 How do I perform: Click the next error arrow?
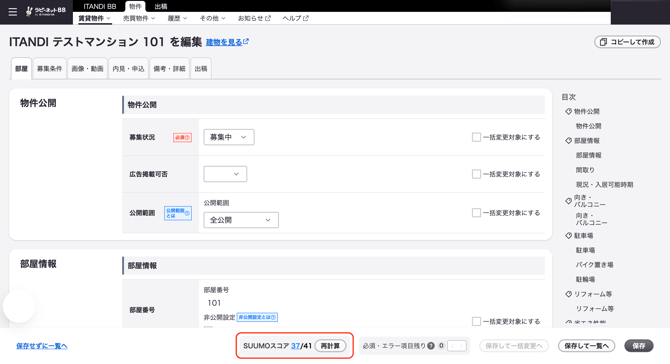click(x=461, y=346)
